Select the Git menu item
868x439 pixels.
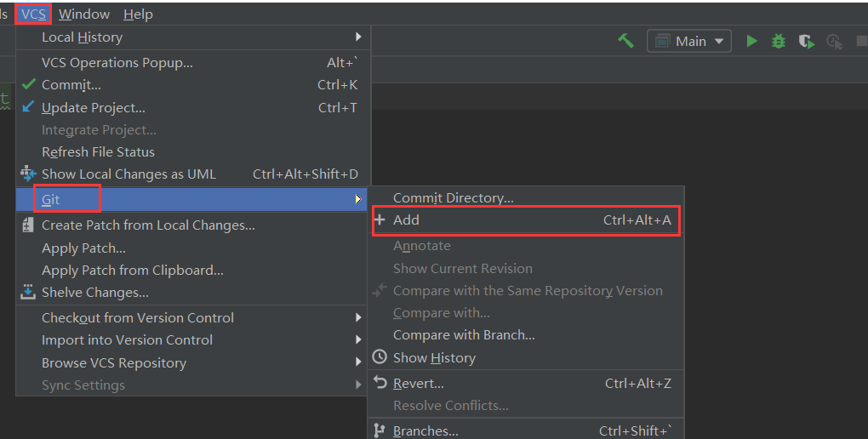point(193,199)
